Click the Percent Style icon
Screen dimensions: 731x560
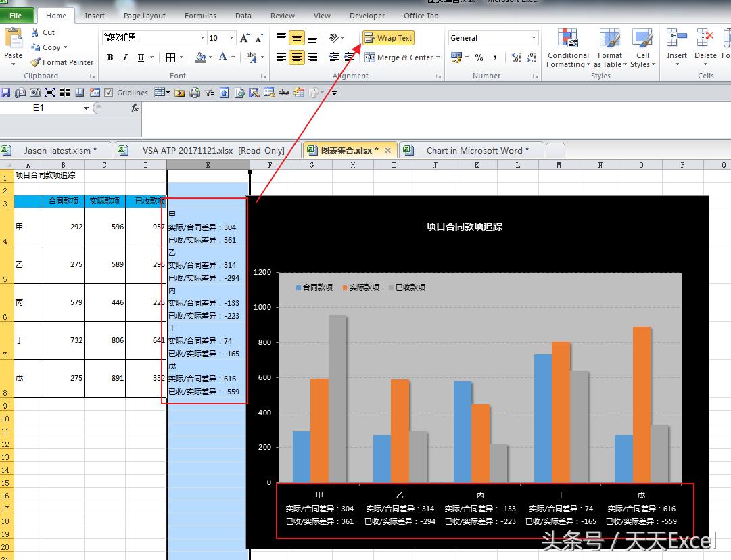click(478, 58)
